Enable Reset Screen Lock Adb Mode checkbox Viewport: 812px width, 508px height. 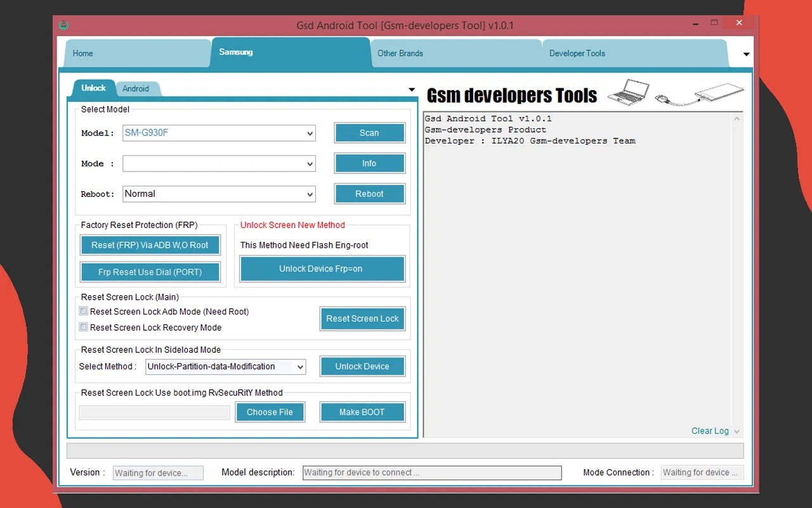(83, 311)
